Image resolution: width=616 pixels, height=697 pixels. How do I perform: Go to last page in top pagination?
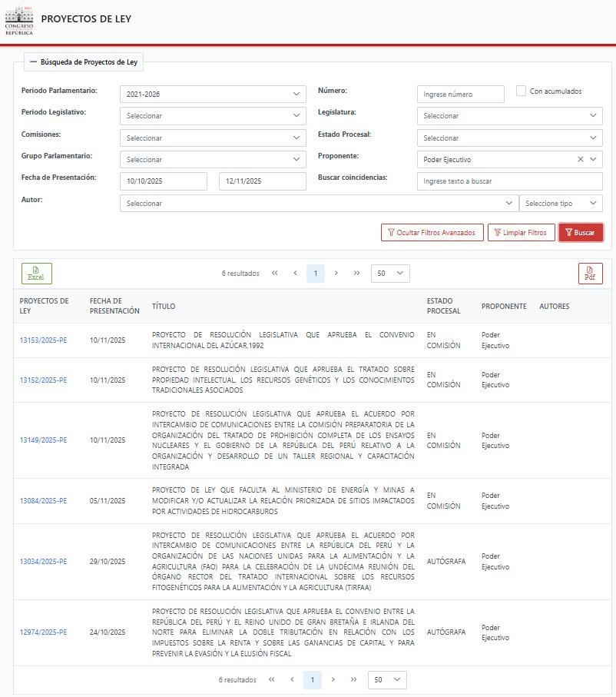[x=356, y=274]
